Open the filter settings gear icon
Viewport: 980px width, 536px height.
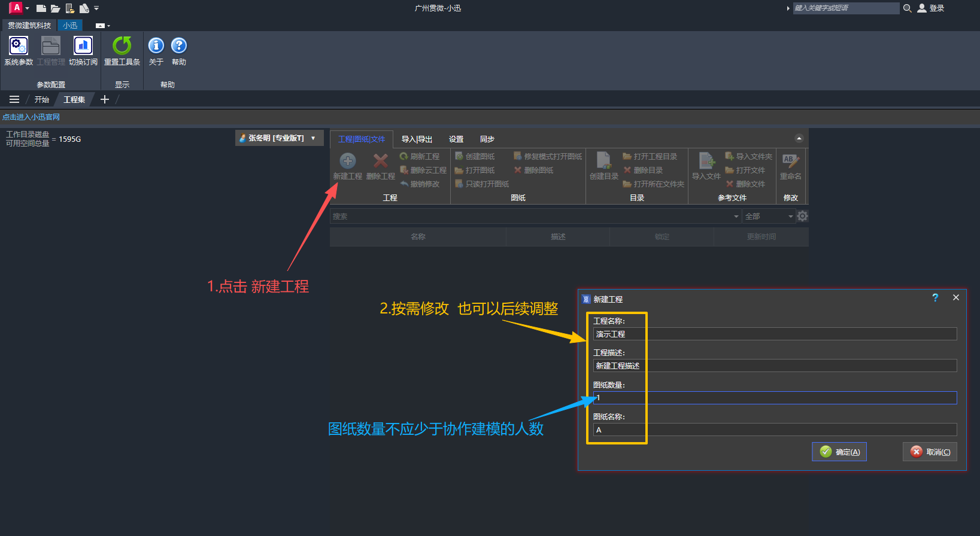pos(802,216)
